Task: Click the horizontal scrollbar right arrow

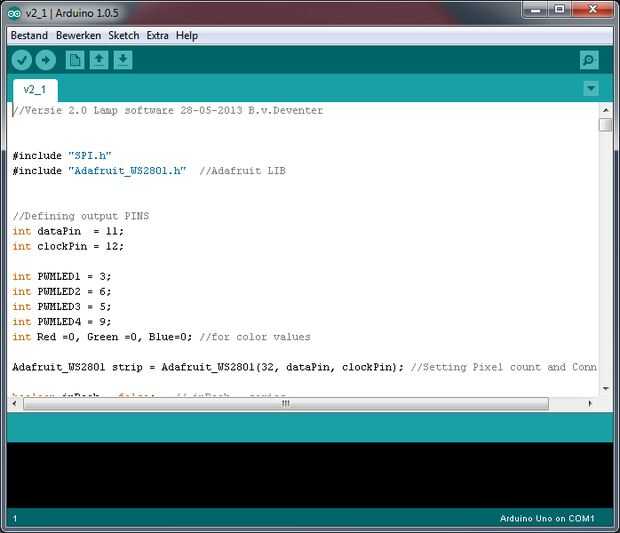Action: 590,404
